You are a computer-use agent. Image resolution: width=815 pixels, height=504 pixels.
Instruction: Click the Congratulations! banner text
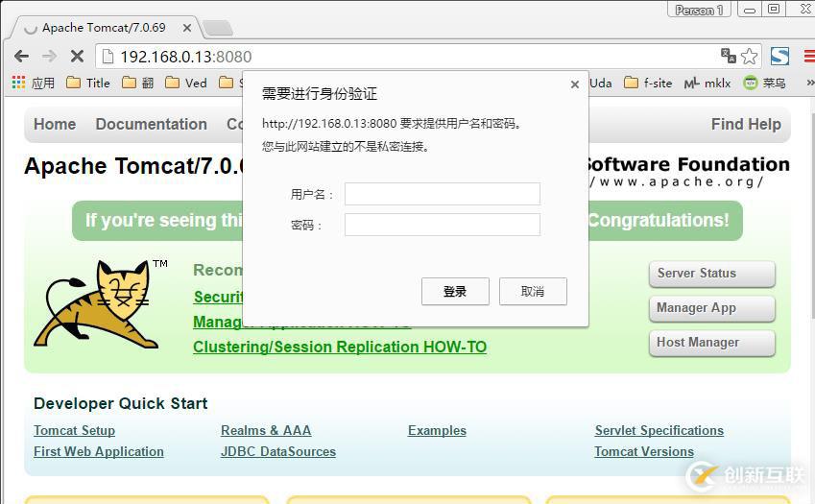(659, 220)
